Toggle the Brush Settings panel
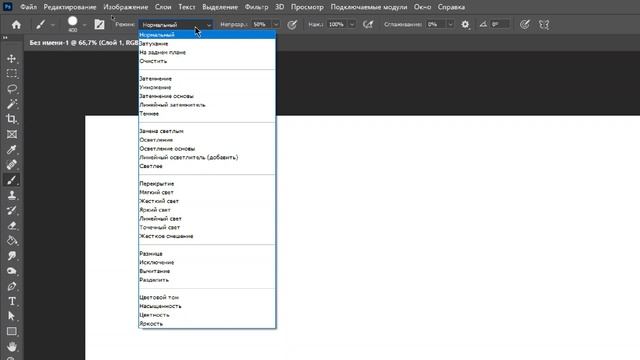Screen dimensions: 640x360 point(99,24)
